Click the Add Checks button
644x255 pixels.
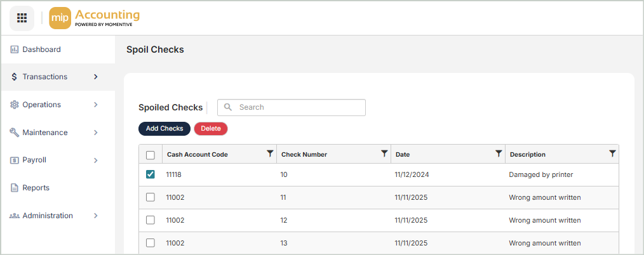click(x=164, y=129)
